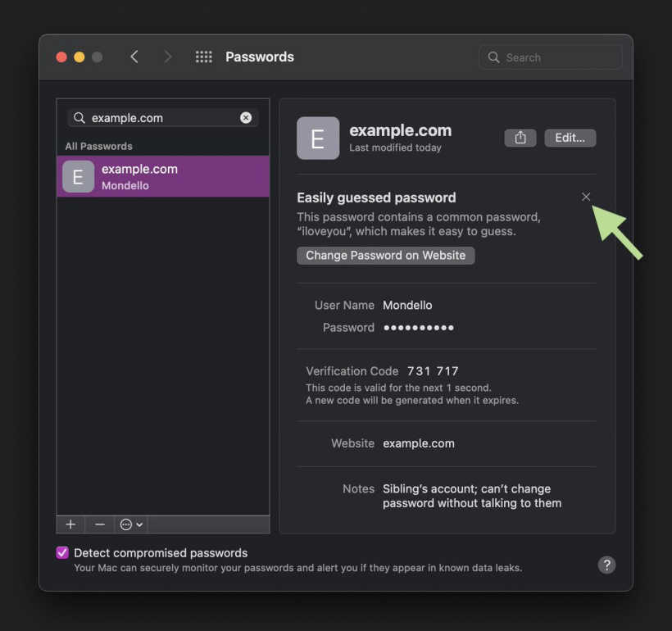
Task: Clear the example.com search filter
Action: (x=246, y=118)
